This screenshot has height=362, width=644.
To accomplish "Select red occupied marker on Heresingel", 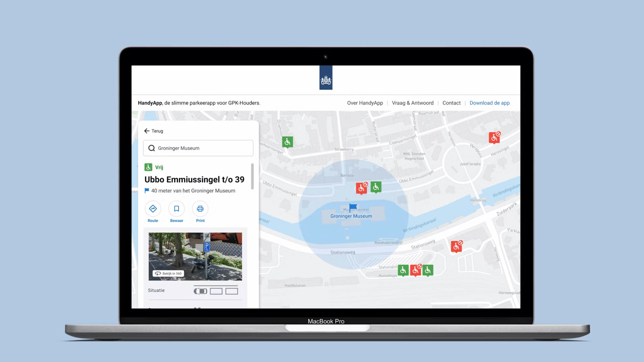I will 495,138.
